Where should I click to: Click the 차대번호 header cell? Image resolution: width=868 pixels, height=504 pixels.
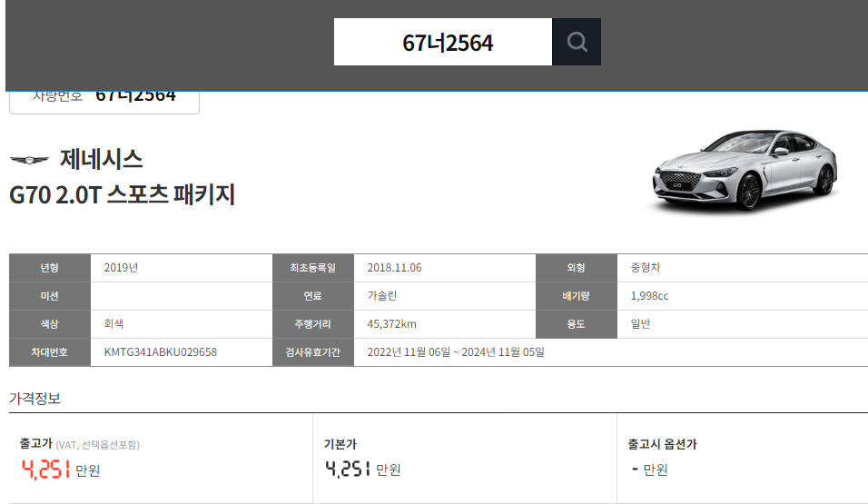point(50,352)
